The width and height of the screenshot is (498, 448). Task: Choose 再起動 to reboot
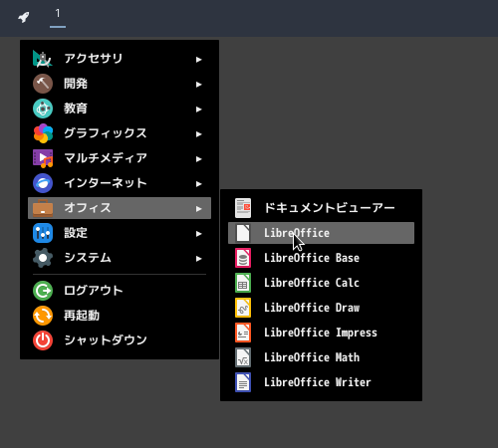[120, 316]
